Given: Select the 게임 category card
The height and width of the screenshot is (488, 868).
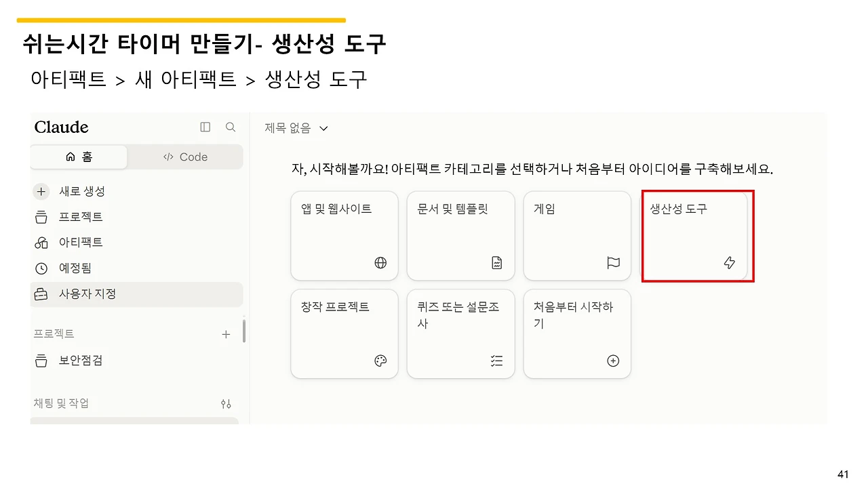Looking at the screenshot, I should [x=577, y=236].
